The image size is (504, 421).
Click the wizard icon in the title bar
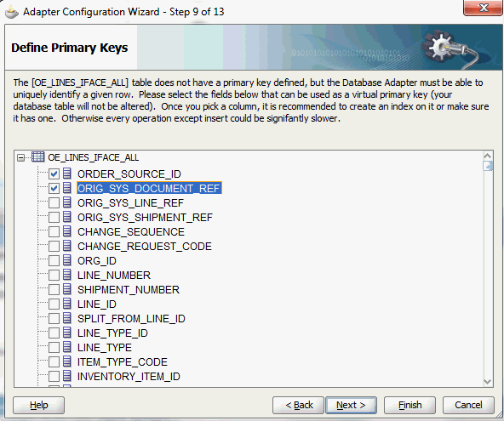pos(12,12)
